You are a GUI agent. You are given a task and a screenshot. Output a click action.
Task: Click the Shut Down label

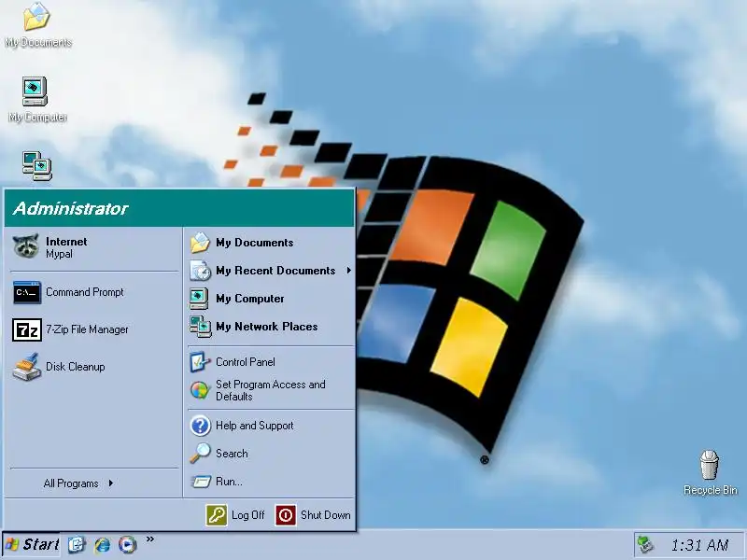(x=325, y=515)
